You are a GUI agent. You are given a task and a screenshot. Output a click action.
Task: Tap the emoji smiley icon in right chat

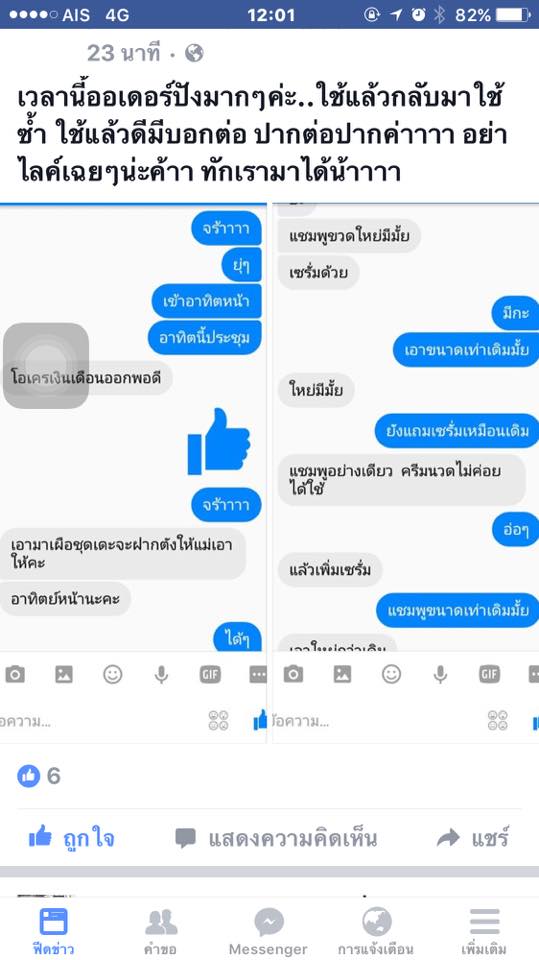(391, 674)
